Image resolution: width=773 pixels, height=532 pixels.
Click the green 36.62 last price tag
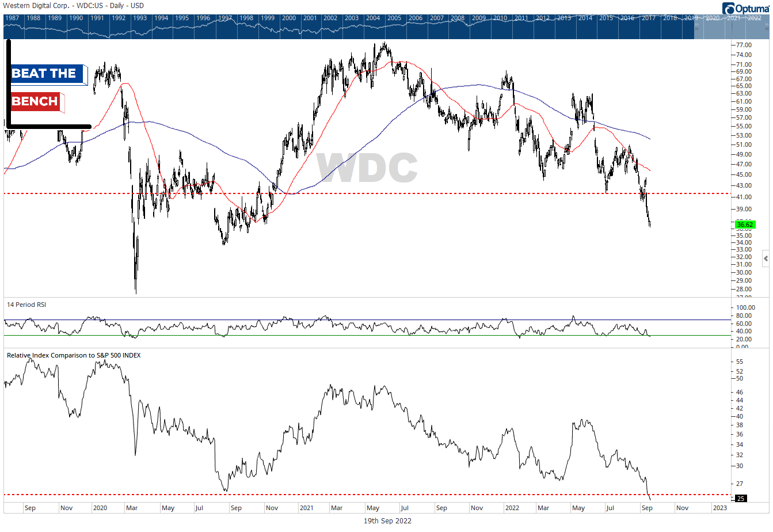745,225
